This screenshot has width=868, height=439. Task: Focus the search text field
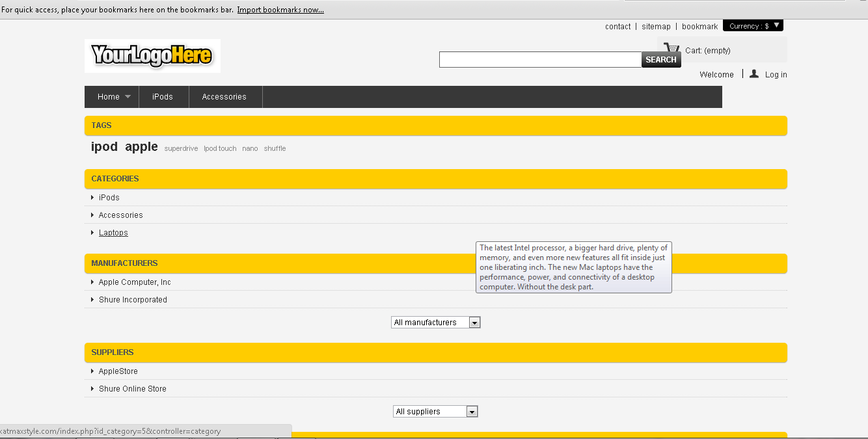[x=541, y=60]
